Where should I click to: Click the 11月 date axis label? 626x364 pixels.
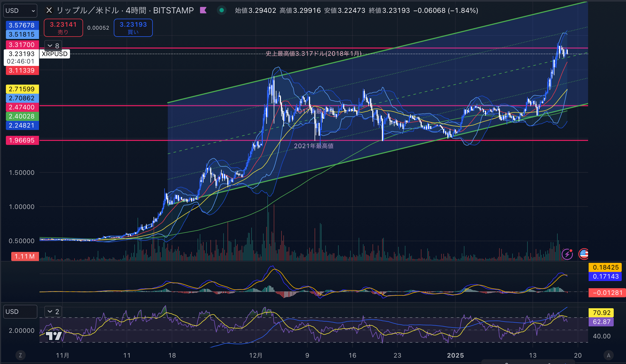tap(62, 355)
